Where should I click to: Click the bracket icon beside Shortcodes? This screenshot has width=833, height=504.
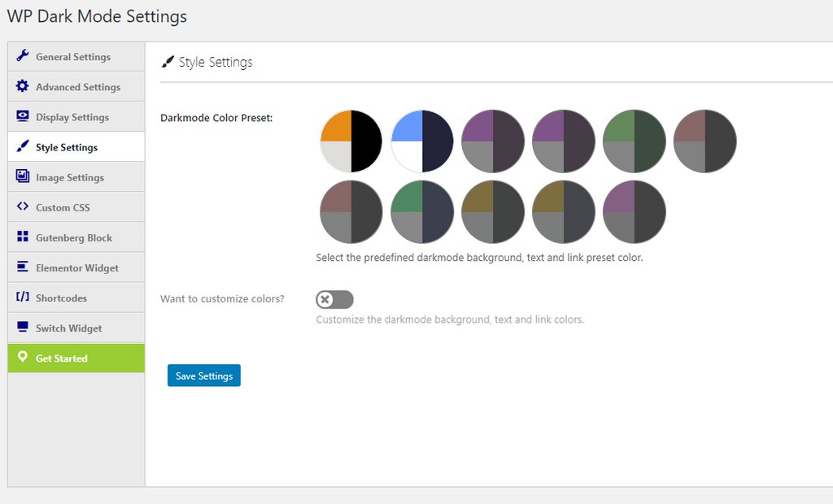22,297
